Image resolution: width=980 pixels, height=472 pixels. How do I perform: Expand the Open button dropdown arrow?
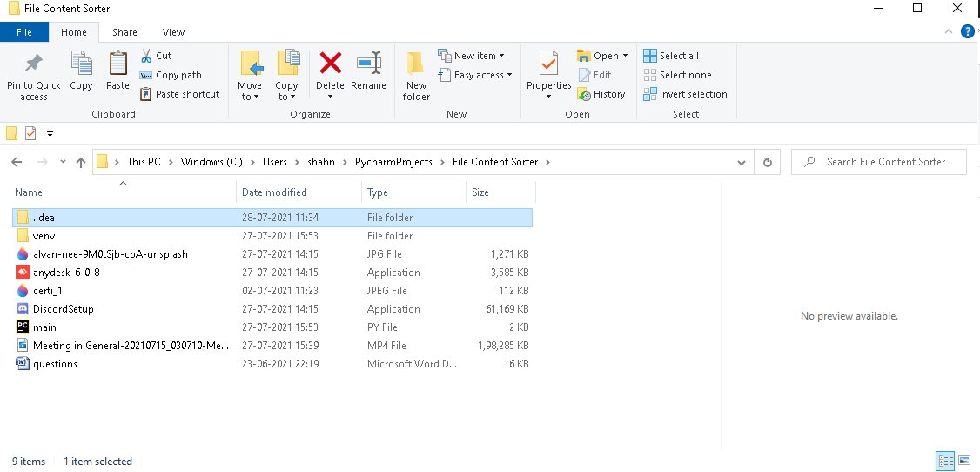[x=625, y=56]
